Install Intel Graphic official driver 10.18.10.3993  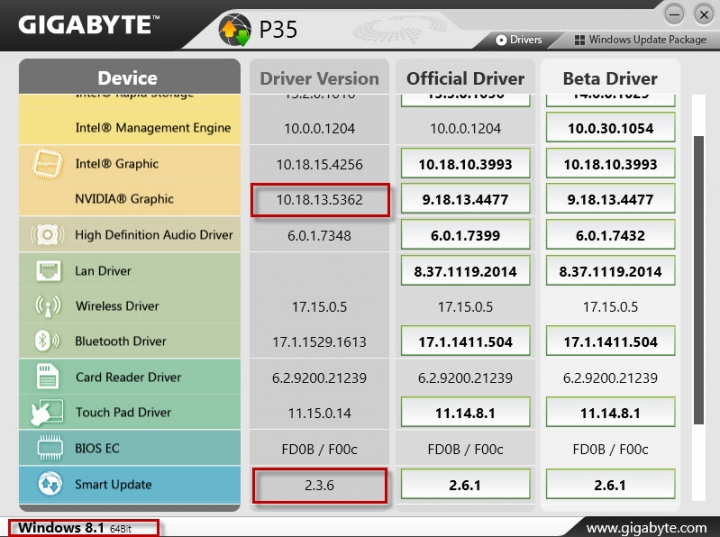pyautogui.click(x=465, y=164)
